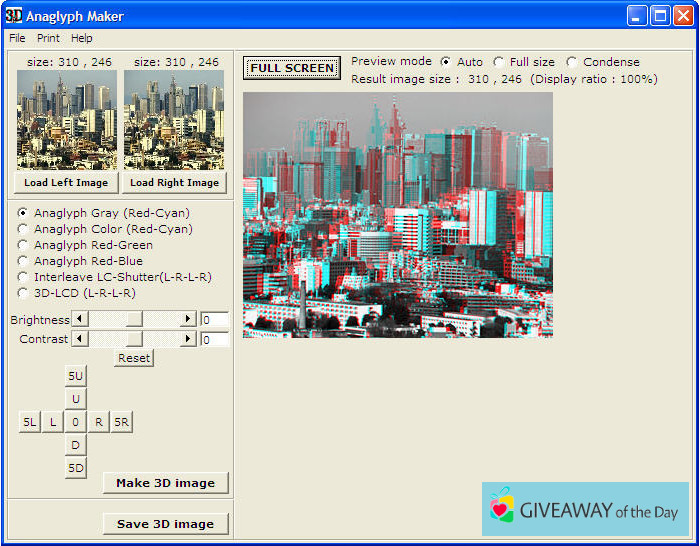Click the right image thumbnail preview
The image size is (700, 546).
coord(174,119)
